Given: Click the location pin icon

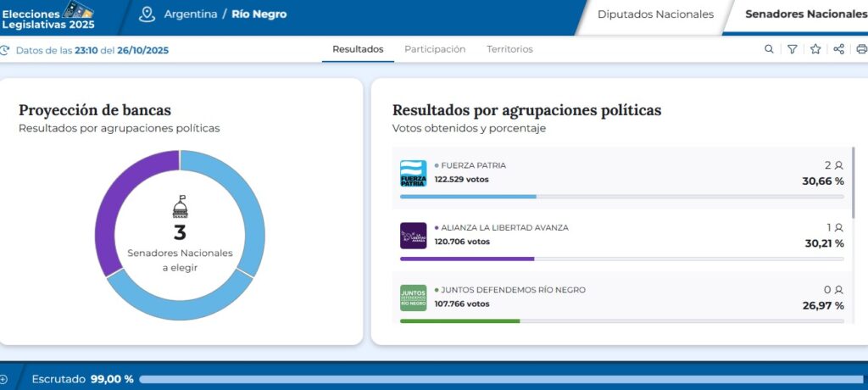Looking at the screenshot, I should coord(147,14).
